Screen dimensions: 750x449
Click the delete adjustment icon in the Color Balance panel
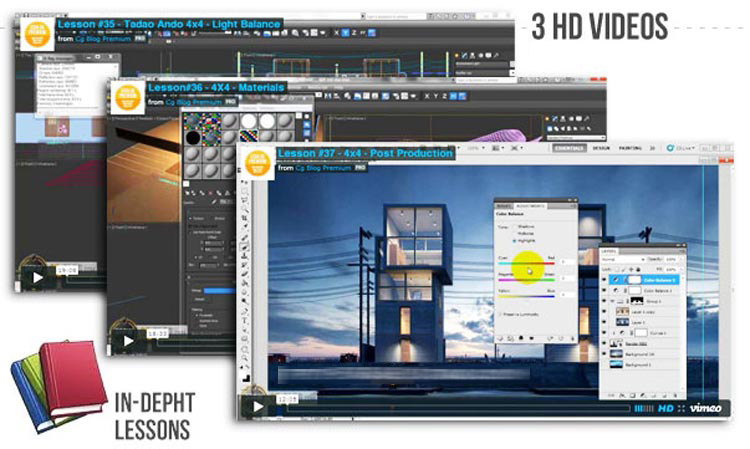click(572, 338)
